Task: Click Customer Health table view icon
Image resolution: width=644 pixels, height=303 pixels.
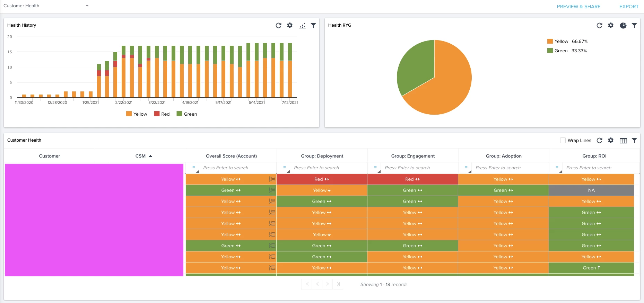Action: coord(623,140)
